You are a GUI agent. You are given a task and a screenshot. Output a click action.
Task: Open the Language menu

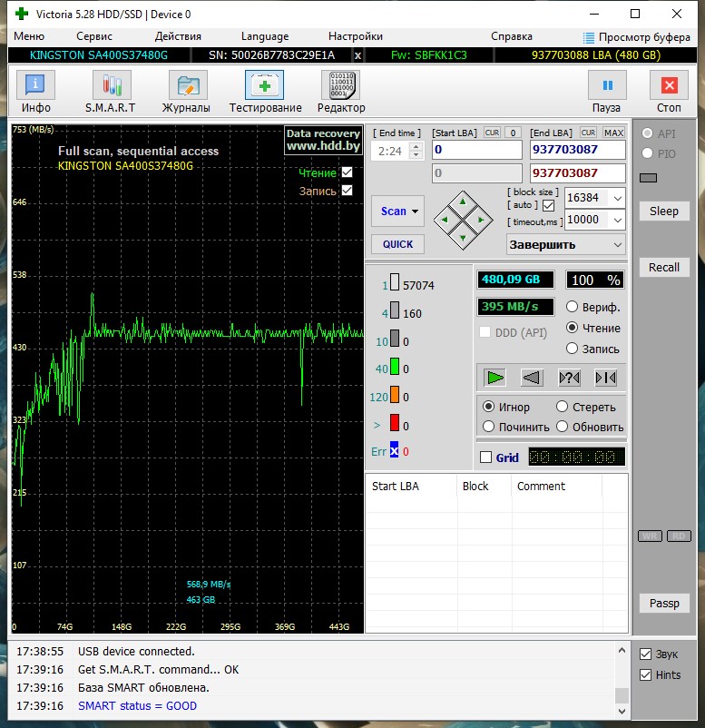click(265, 36)
